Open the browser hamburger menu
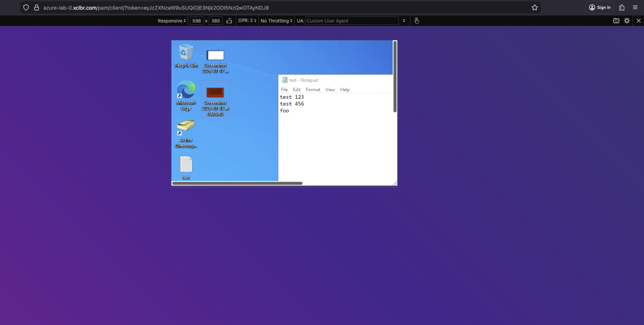This screenshot has width=644, height=325. pos(635,8)
